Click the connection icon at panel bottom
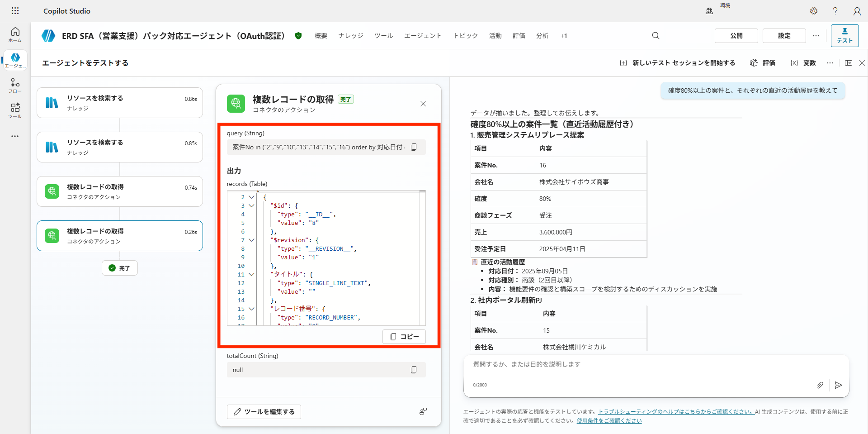Screen dimensions: 868x434 point(423,411)
